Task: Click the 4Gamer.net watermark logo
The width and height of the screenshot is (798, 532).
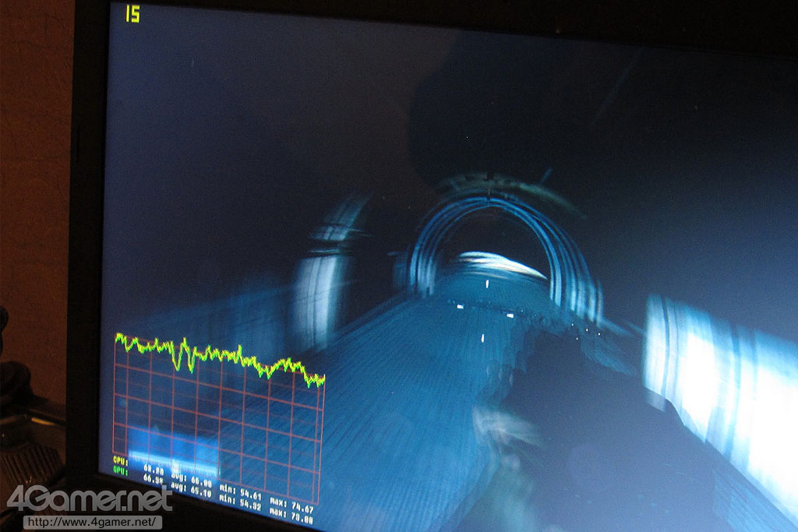Action: (90, 499)
